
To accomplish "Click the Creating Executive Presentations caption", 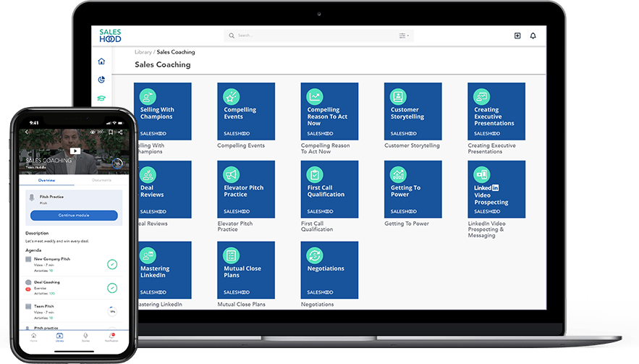I will tap(491, 148).
